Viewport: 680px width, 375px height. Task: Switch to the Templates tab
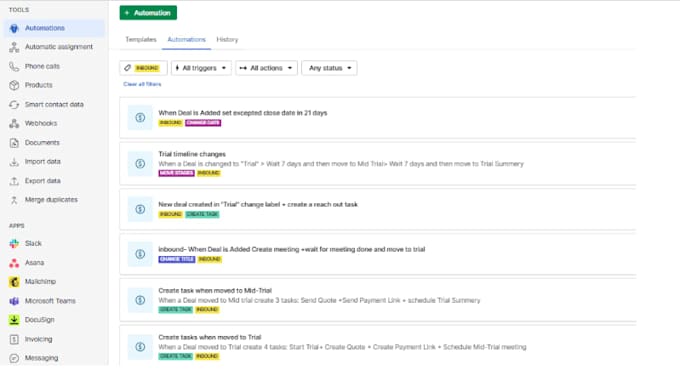coord(141,39)
